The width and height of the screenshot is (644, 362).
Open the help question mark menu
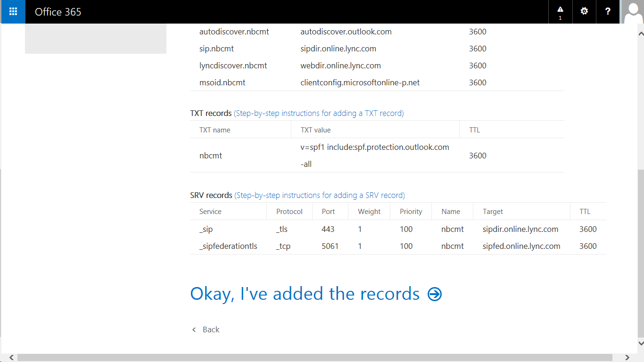pos(608,12)
